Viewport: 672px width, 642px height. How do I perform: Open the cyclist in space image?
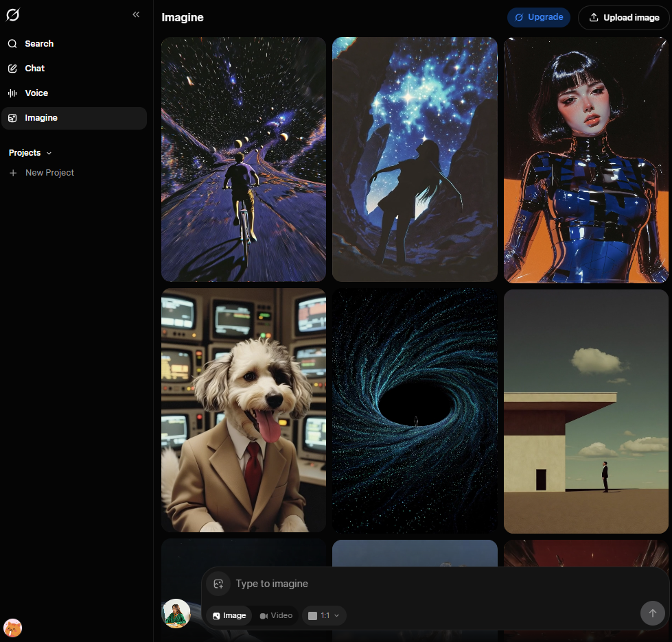tap(243, 159)
